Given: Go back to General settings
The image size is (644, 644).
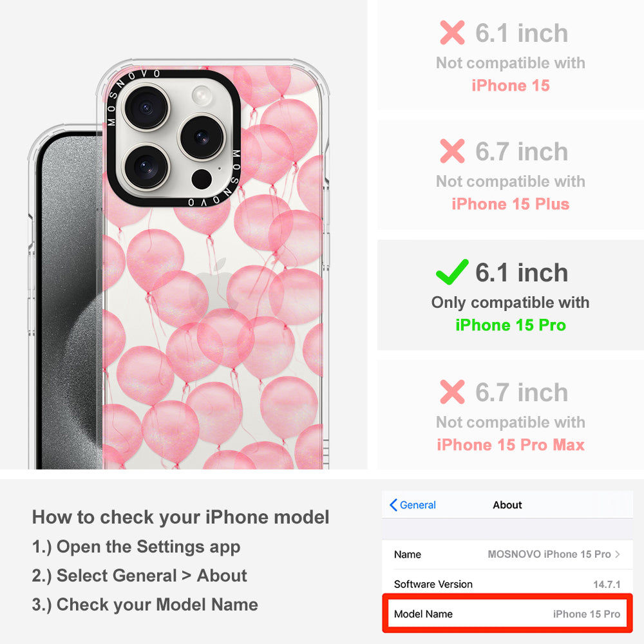Looking at the screenshot, I should click(x=413, y=505).
